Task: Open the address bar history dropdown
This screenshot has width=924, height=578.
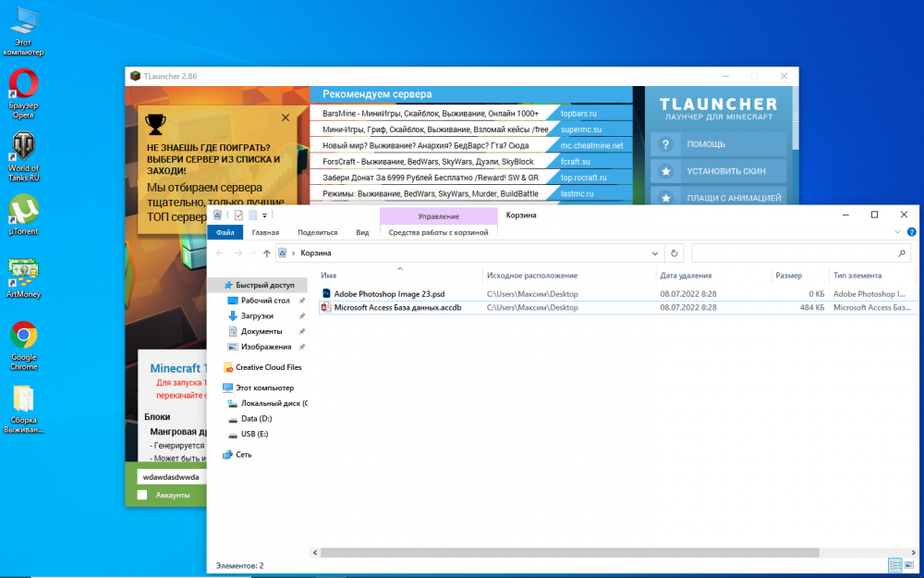Action: (x=655, y=253)
